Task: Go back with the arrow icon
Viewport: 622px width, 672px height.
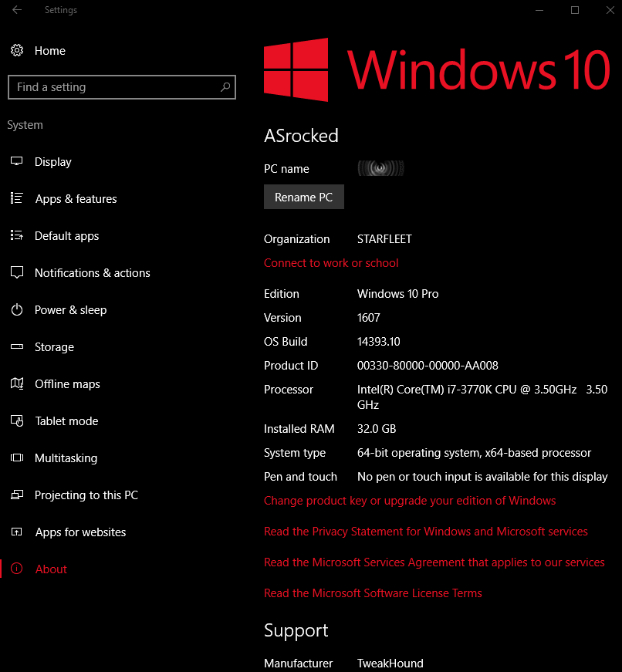Action: tap(17, 10)
